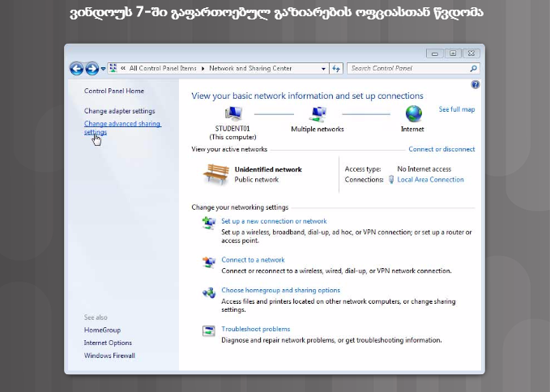This screenshot has height=392, width=550.
Task: Click the blue Help question mark icon
Action: pos(475,84)
